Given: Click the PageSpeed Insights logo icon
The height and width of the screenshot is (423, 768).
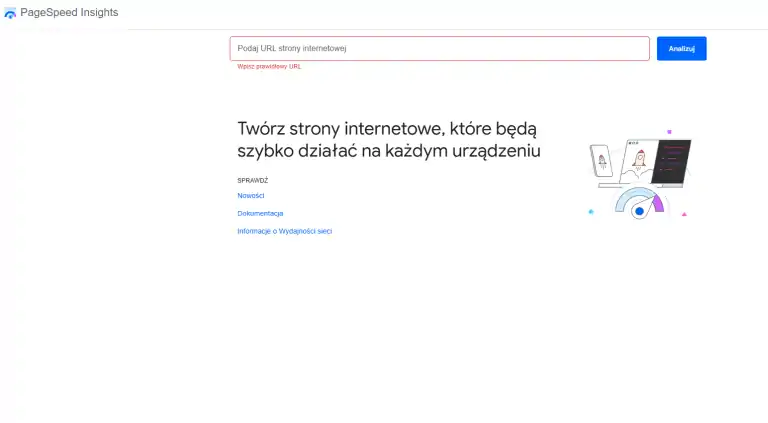Looking at the screenshot, I should coord(10,13).
